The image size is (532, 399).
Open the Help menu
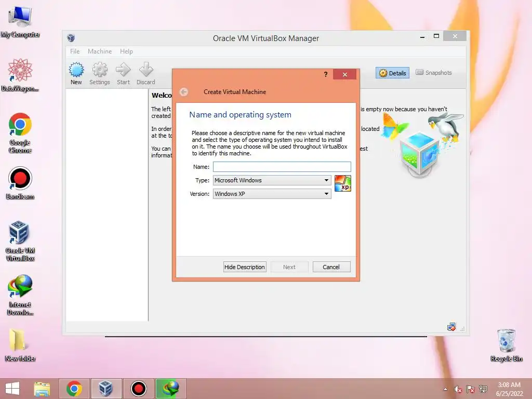click(127, 51)
